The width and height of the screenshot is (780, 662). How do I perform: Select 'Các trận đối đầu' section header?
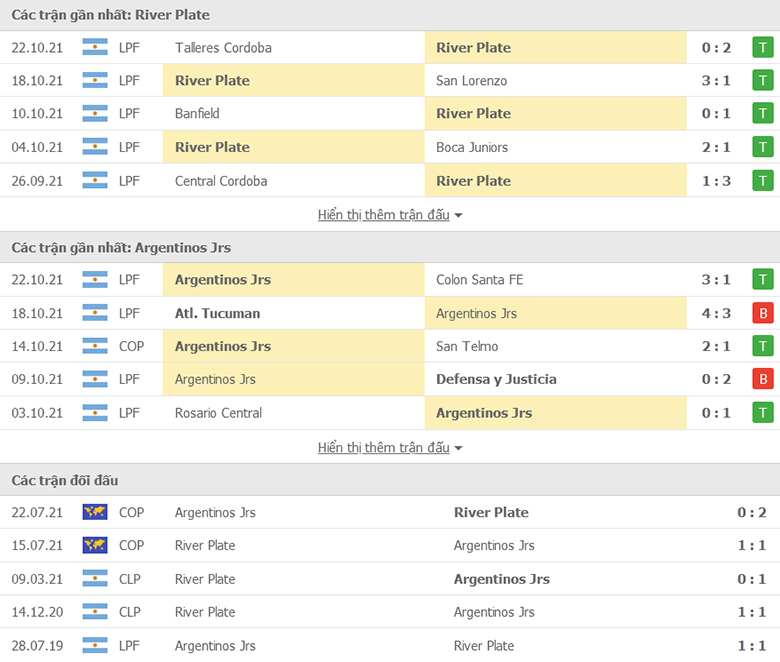click(65, 480)
